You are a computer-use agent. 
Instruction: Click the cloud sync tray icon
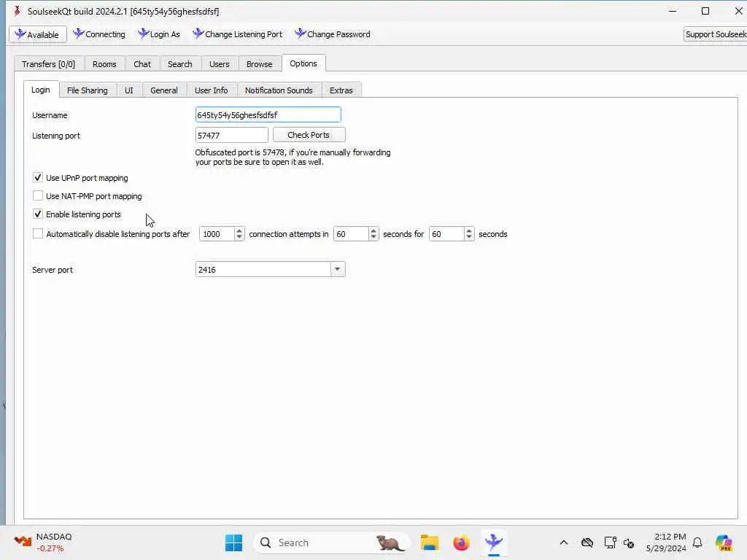click(x=587, y=542)
